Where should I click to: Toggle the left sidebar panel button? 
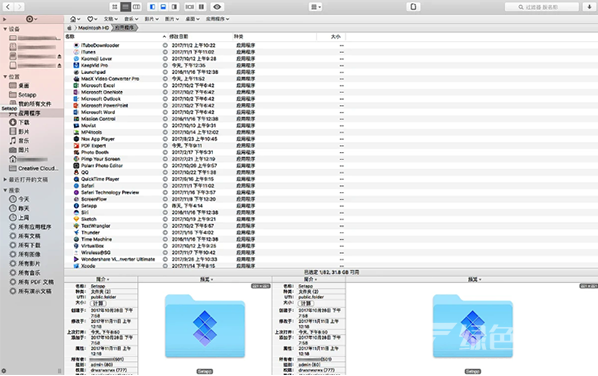point(153,6)
